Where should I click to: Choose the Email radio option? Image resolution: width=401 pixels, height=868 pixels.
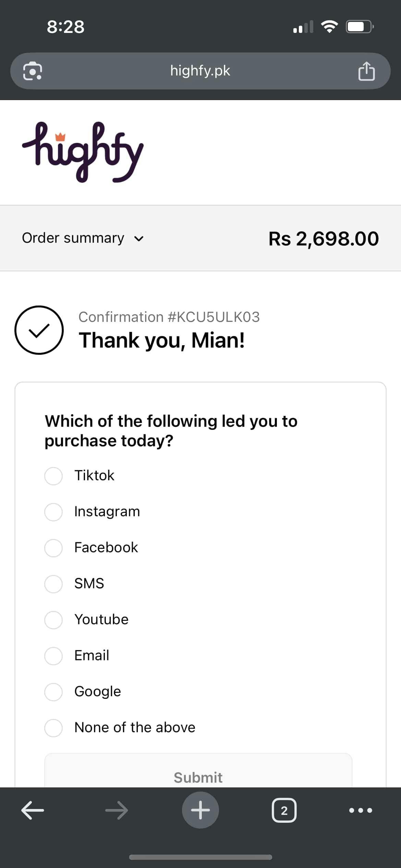[53, 656]
